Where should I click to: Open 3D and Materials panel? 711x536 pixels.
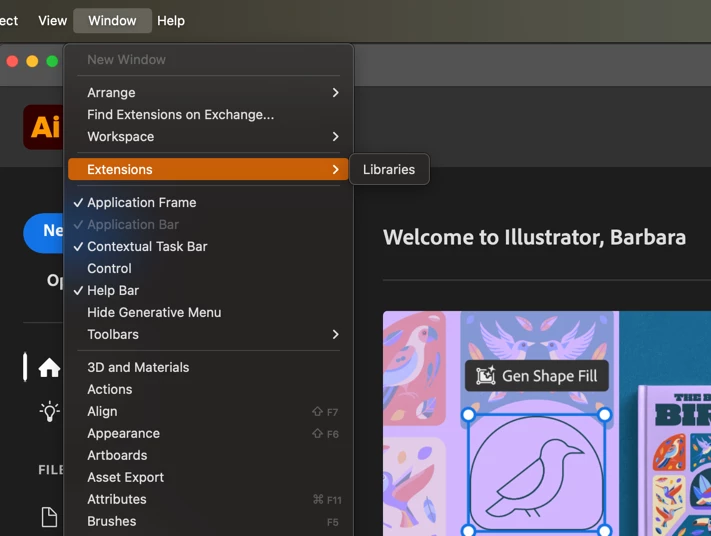[x=208, y=367]
